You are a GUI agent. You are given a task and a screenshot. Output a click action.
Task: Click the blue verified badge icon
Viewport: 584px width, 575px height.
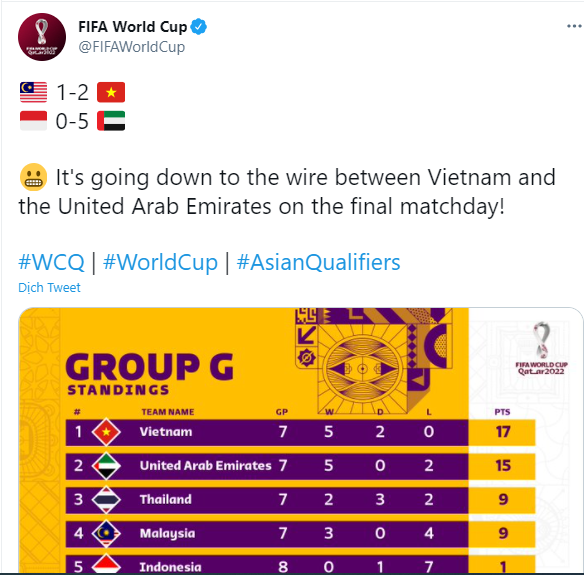[x=199, y=27]
